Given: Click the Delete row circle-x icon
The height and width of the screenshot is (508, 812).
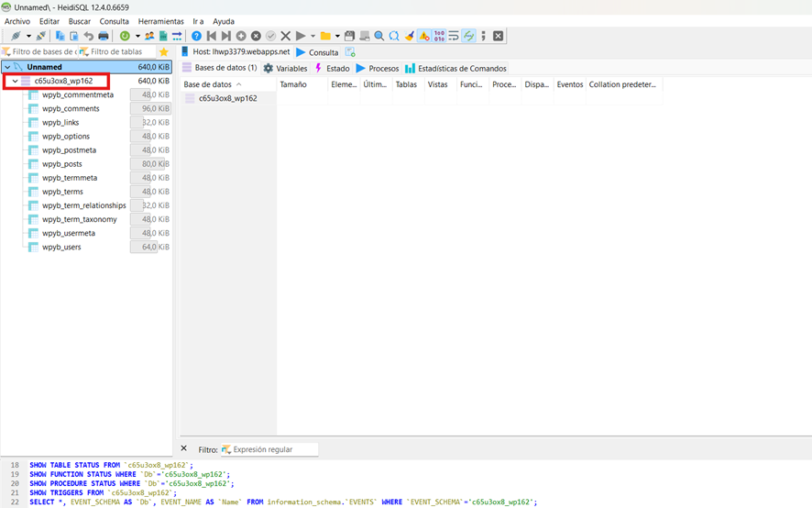Looking at the screenshot, I should [256, 36].
